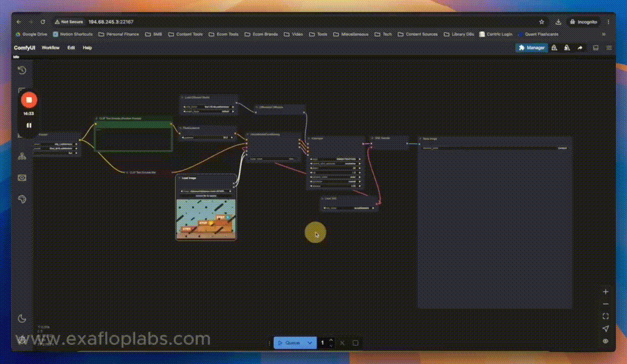
Task: Toggle focus mode with the eye icon
Action: pyautogui.click(x=605, y=340)
